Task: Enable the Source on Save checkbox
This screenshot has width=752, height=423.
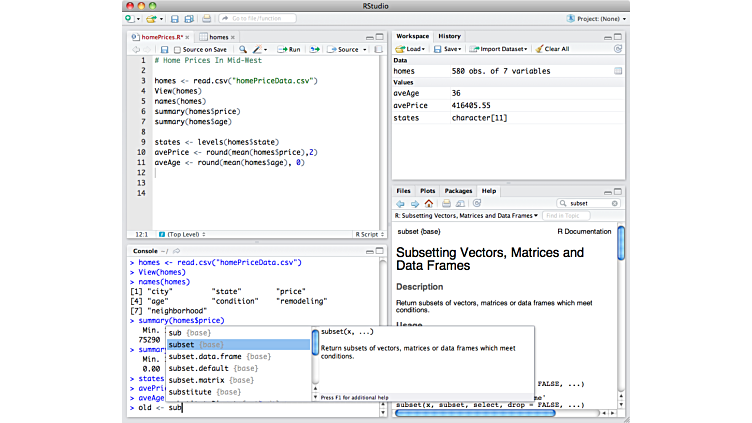Action: [178, 49]
